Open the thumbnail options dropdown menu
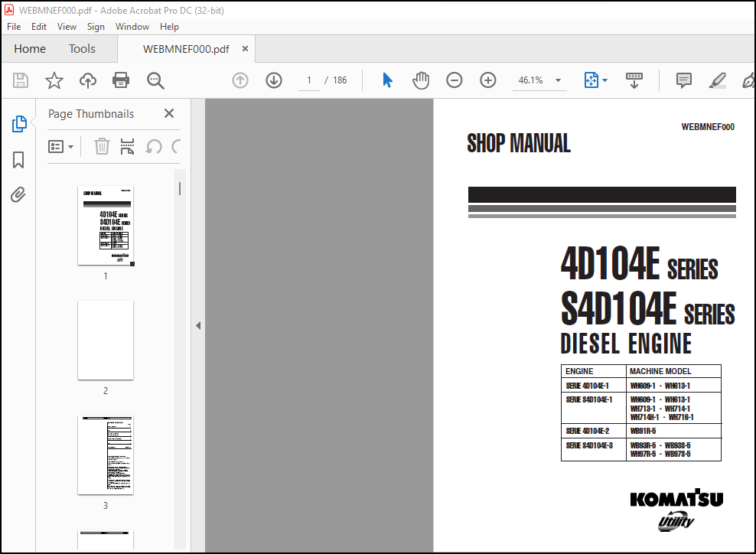The width and height of the screenshot is (756, 554). pos(60,146)
